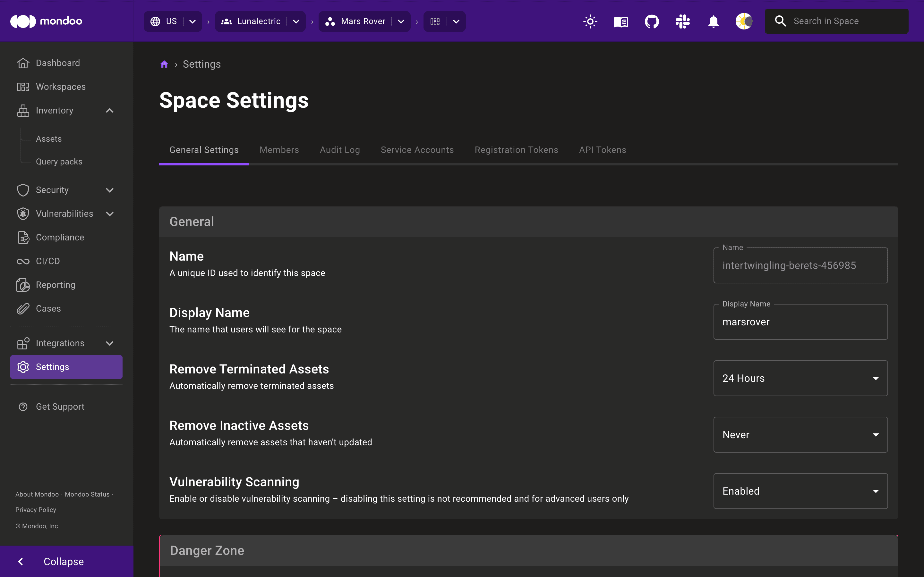Open Cases from the sidebar
This screenshot has width=924, height=577.
[48, 308]
